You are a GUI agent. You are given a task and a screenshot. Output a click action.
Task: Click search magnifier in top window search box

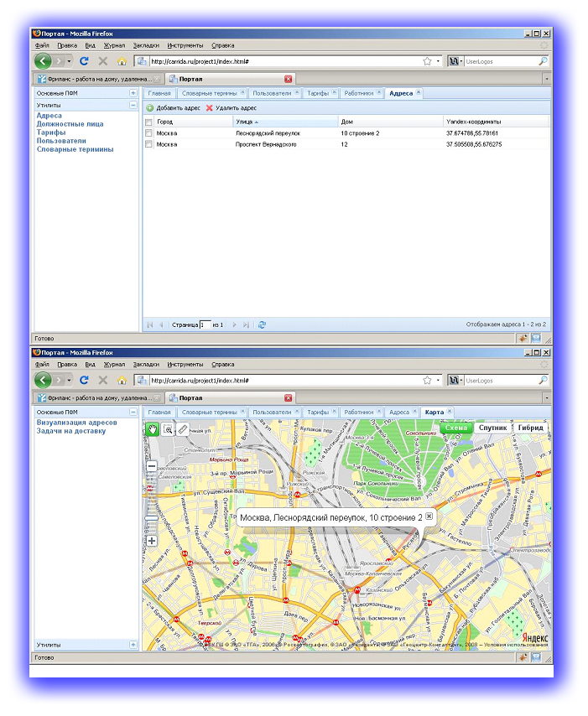[x=543, y=61]
